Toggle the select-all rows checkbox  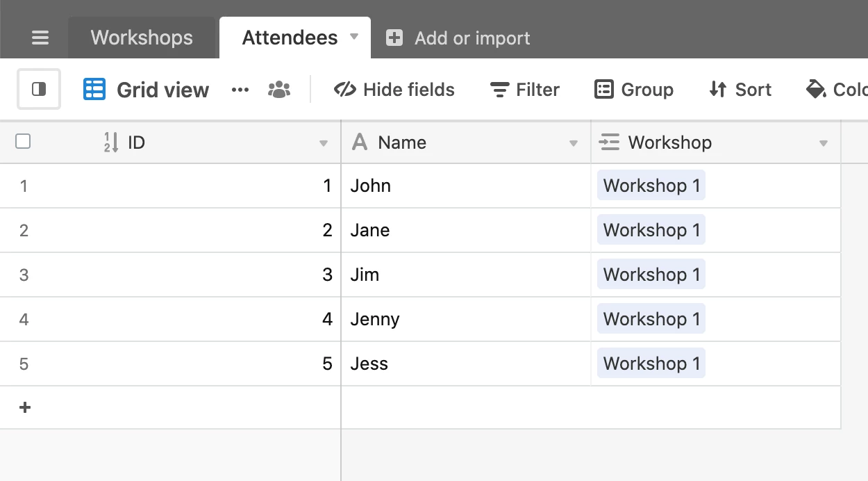[x=23, y=142]
